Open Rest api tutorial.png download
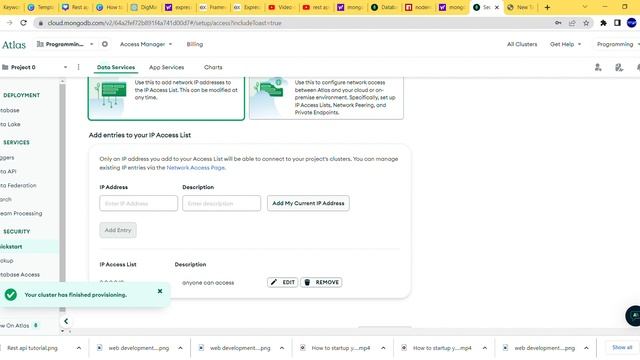Viewport: 640px width, 360px height. click(x=32, y=348)
